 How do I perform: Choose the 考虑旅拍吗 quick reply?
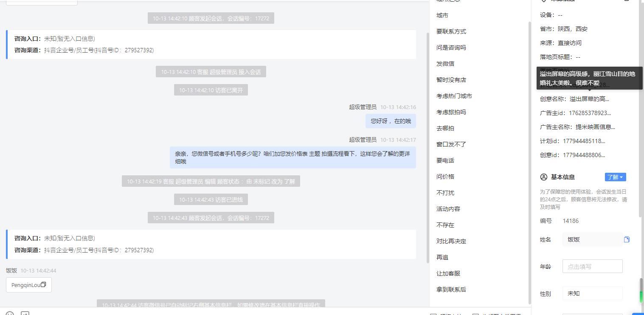tap(451, 112)
